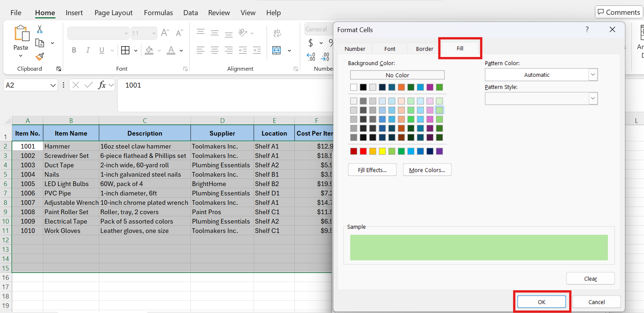
Task: Click the Insert Function fx icon
Action: click(102, 85)
